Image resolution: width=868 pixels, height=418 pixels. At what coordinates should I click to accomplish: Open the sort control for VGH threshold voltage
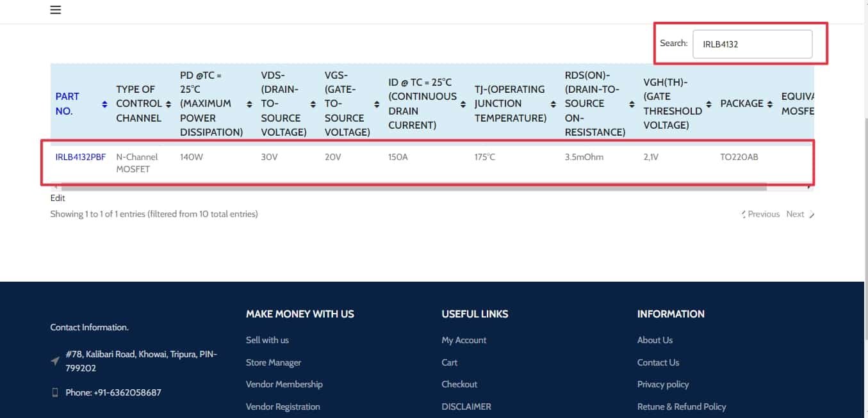(x=708, y=104)
